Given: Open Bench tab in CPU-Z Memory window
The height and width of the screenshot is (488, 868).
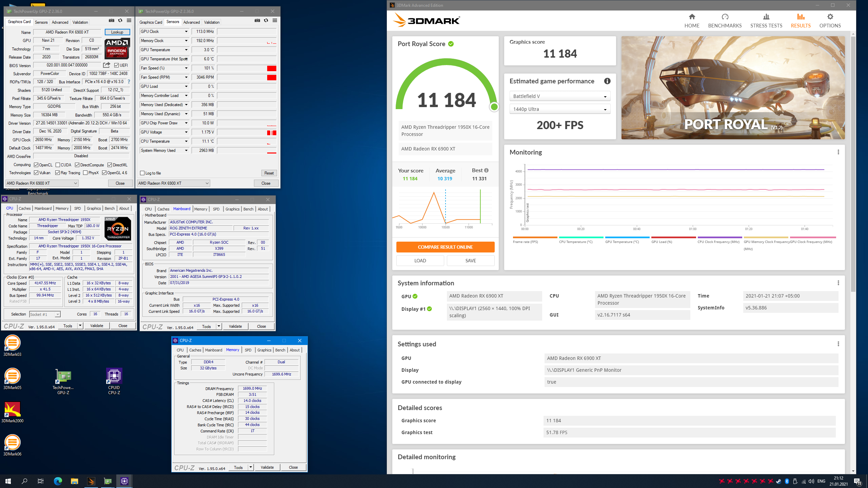Looking at the screenshot, I should (x=280, y=350).
